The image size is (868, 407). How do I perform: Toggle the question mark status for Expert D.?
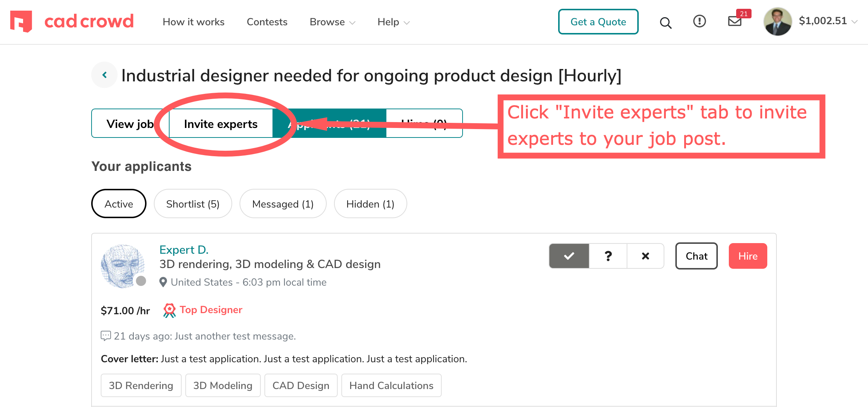[x=608, y=256]
